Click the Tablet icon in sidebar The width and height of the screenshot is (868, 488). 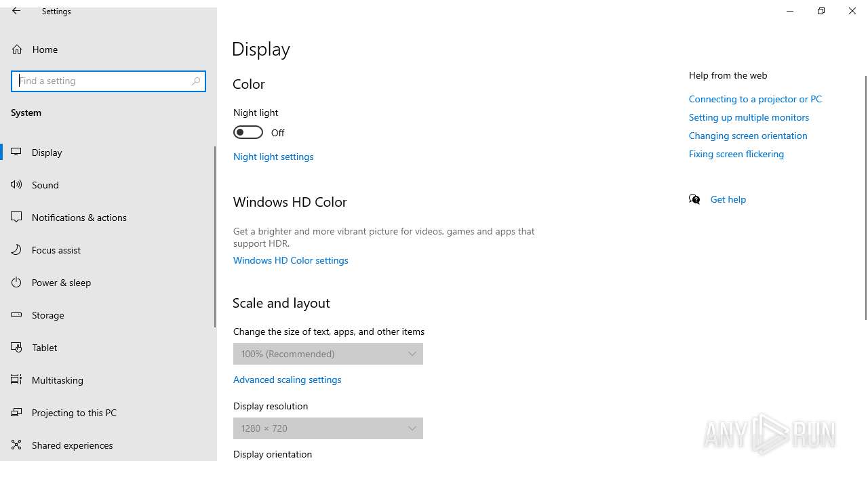point(17,348)
